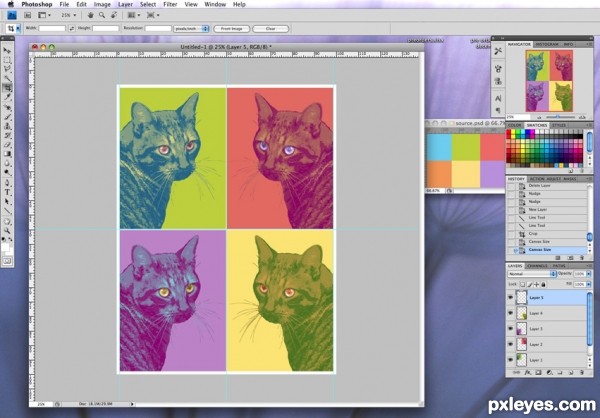Switch to the Color tab
The width and height of the screenshot is (600, 418).
click(515, 125)
